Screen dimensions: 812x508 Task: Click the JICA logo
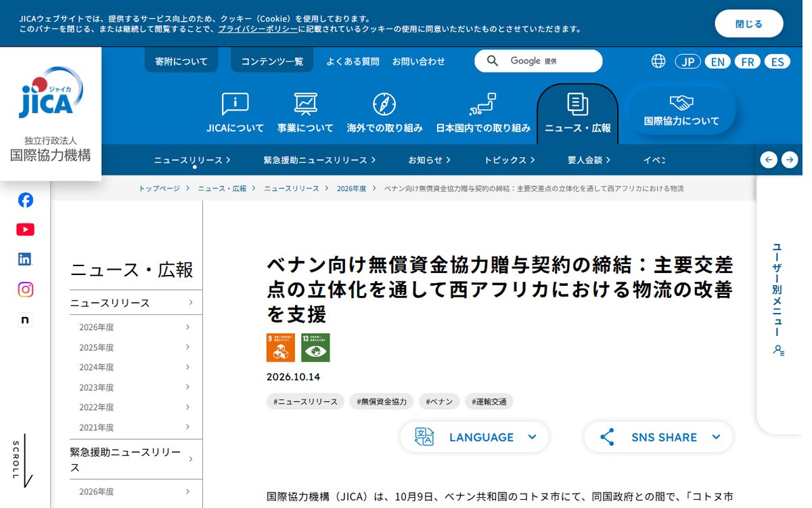click(x=51, y=92)
